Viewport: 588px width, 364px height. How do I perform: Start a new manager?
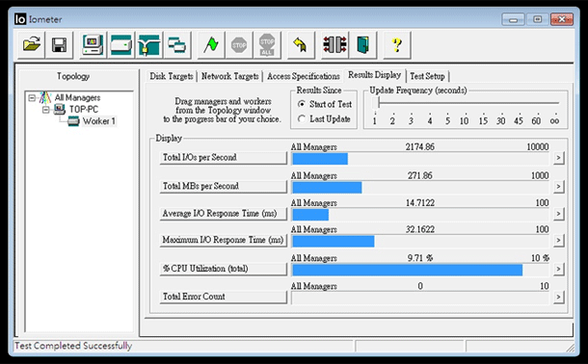[93, 45]
